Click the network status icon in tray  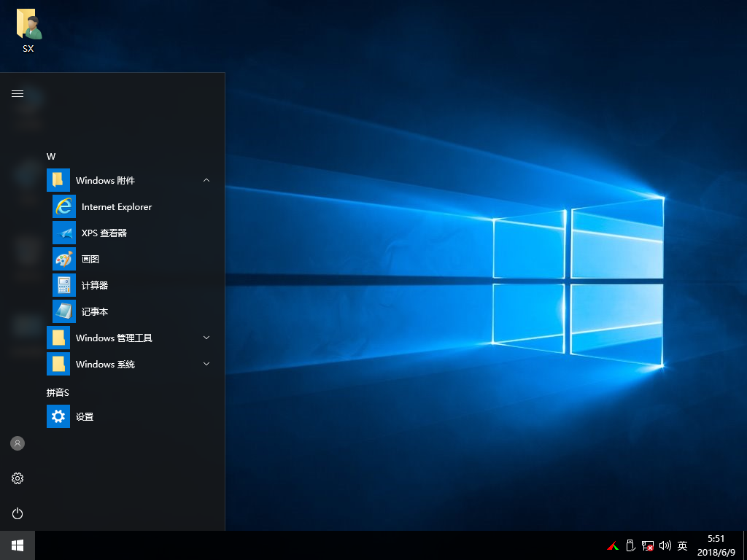click(647, 545)
